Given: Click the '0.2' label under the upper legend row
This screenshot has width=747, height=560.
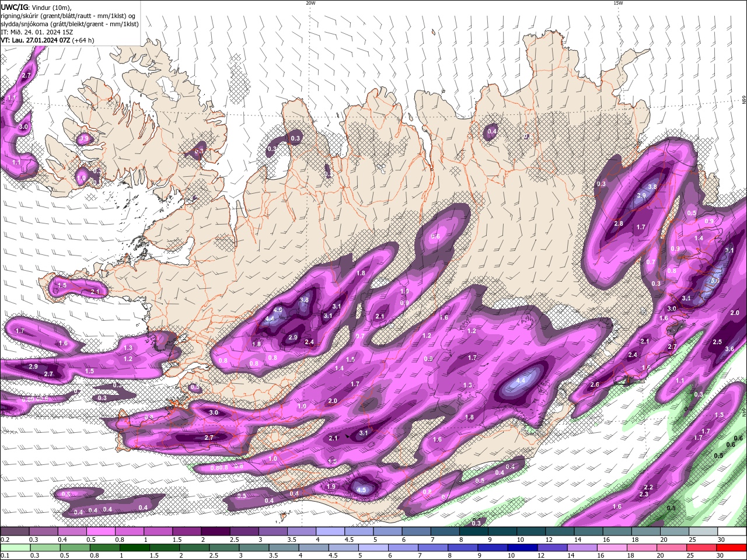Looking at the screenshot, I should coord(5,540).
